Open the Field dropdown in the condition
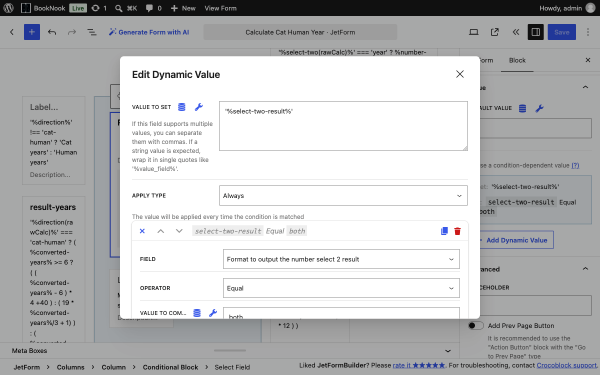Image resolution: width=600 pixels, height=375 pixels. click(x=341, y=259)
